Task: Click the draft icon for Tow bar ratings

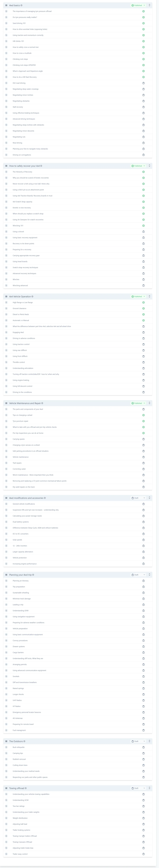Action: tap(143, 806)
